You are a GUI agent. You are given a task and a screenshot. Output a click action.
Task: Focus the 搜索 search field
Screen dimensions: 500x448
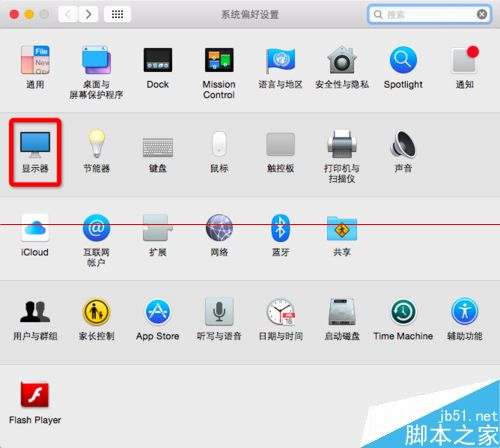tap(429, 14)
